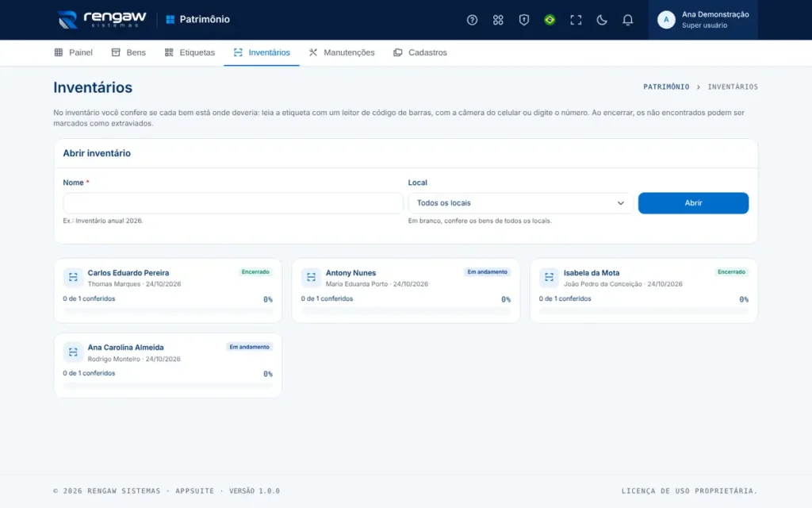Click Encerrado badge on Isabela da Mota
Image resolution: width=812 pixels, height=508 pixels.
click(731, 272)
